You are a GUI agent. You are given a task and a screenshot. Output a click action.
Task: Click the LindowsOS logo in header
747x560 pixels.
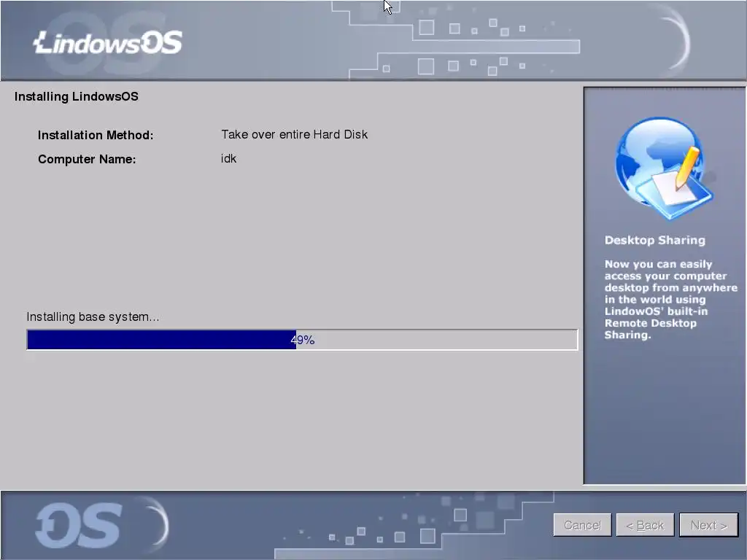click(x=108, y=42)
